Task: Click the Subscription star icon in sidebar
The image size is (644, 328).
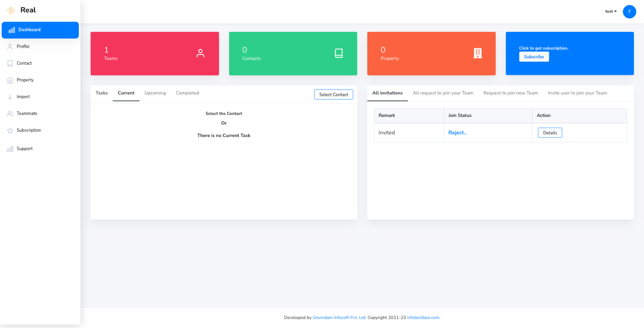Action: point(10,130)
